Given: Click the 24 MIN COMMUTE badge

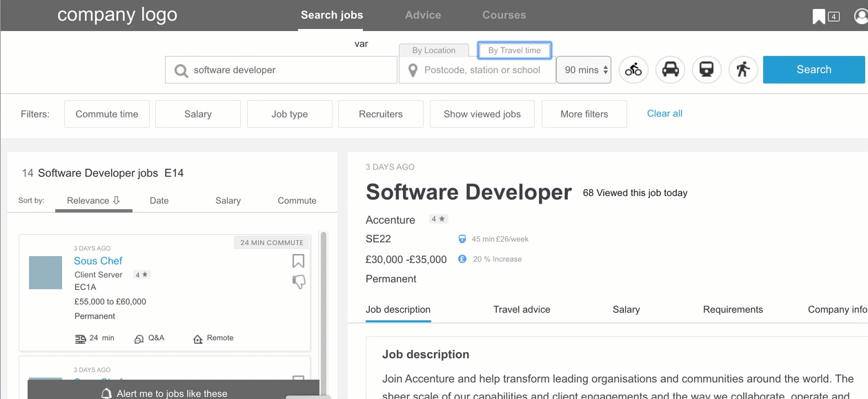Looking at the screenshot, I should [272, 242].
